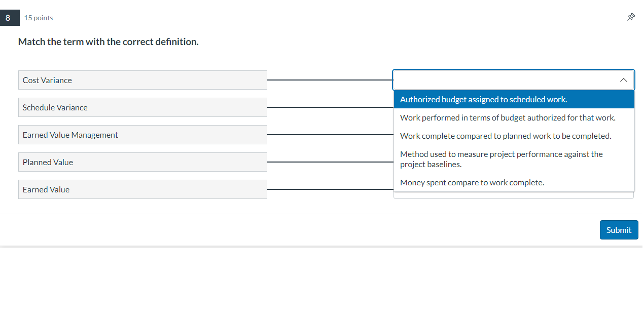Click the question number 8 badge
The height and width of the screenshot is (321, 644).
[x=8, y=17]
